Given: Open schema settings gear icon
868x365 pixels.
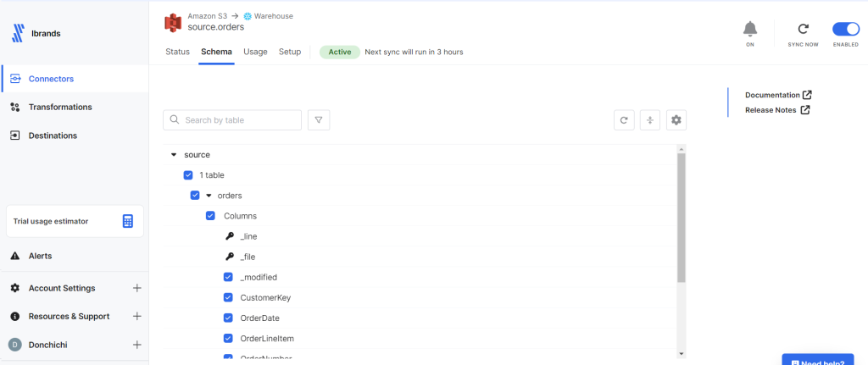Looking at the screenshot, I should 676,120.
